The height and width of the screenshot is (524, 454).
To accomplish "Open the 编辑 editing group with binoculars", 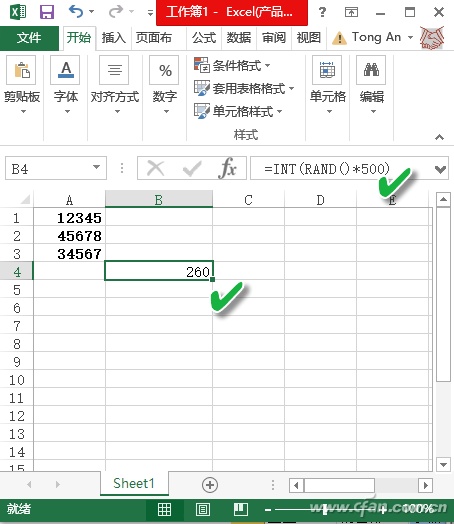I will click(372, 85).
